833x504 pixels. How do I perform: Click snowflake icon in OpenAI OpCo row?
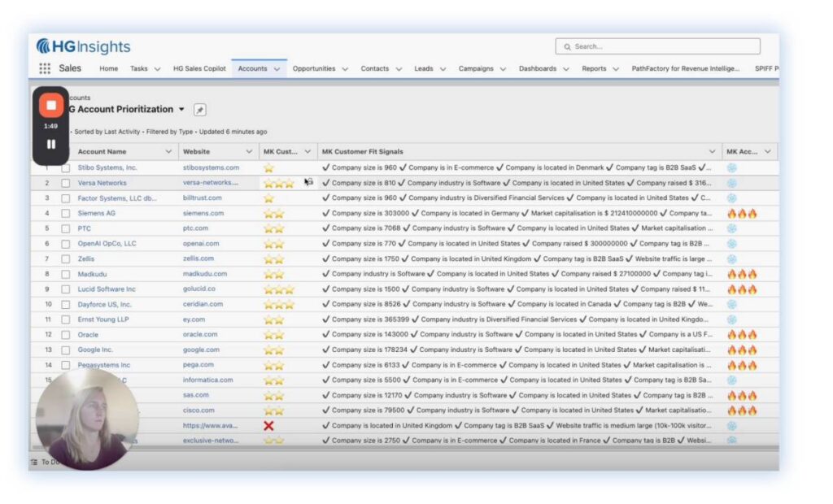click(732, 244)
